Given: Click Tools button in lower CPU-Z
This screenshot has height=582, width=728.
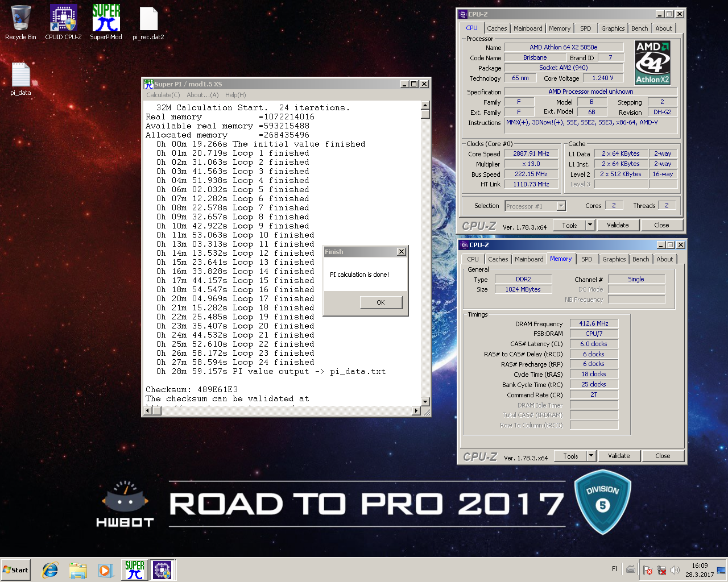Looking at the screenshot, I should [570, 456].
